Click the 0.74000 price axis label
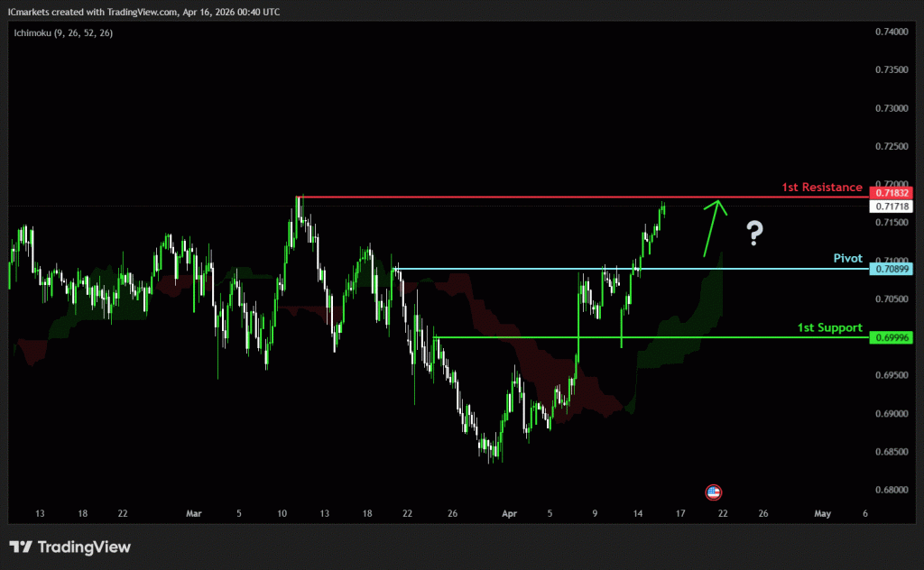Viewport: 924px width, 570px height. pos(892,32)
